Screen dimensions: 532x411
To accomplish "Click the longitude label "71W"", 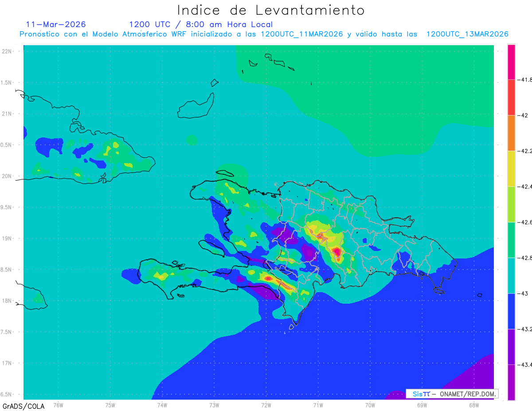I will coord(318,405).
